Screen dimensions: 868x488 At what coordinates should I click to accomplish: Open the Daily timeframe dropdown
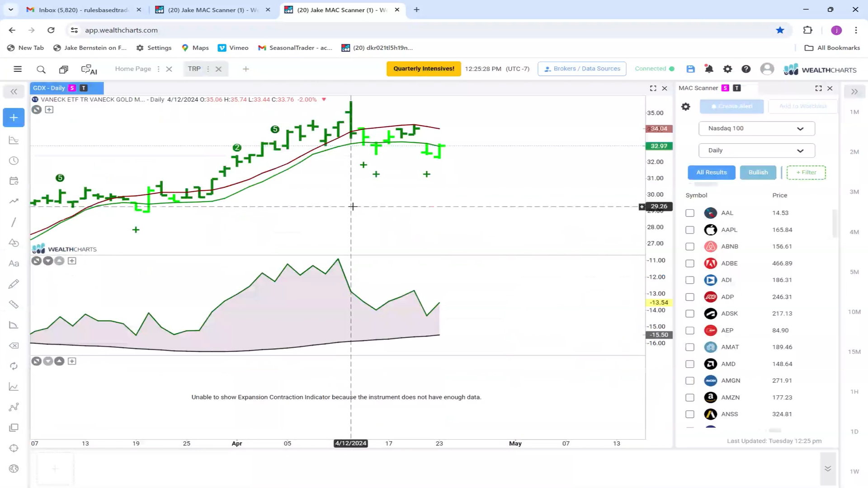[x=756, y=150]
